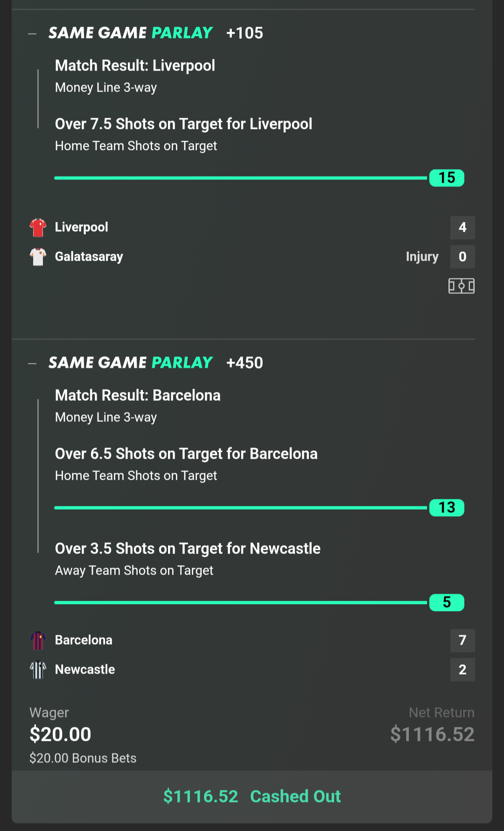This screenshot has height=831, width=504.
Task: Tap Liverpool's score box showing 4
Action: click(462, 227)
